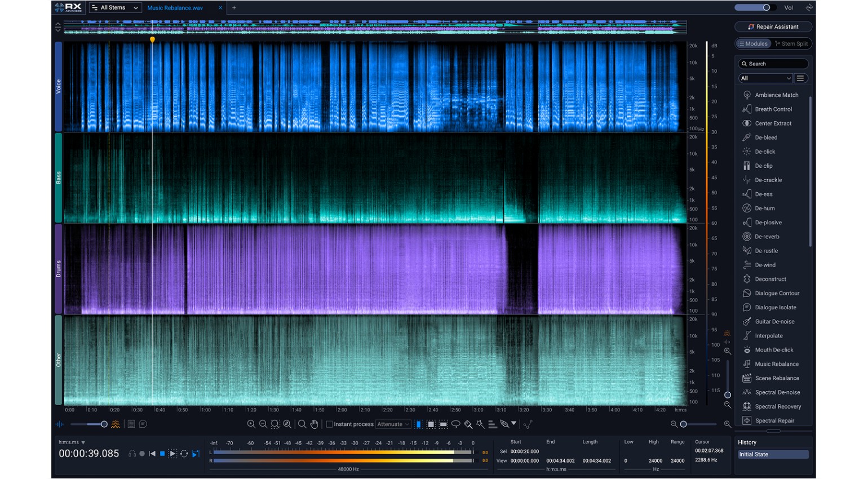Open the Attenuate dropdown

point(393,424)
